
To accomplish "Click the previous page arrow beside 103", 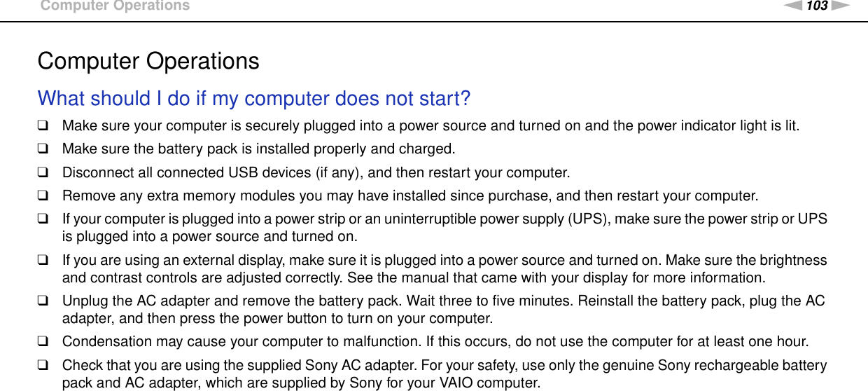I will click(799, 6).
